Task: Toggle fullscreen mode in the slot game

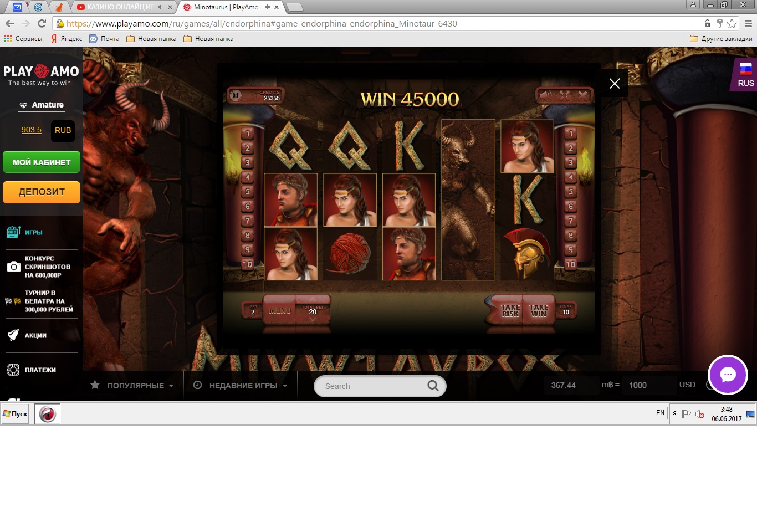Action: click(564, 95)
